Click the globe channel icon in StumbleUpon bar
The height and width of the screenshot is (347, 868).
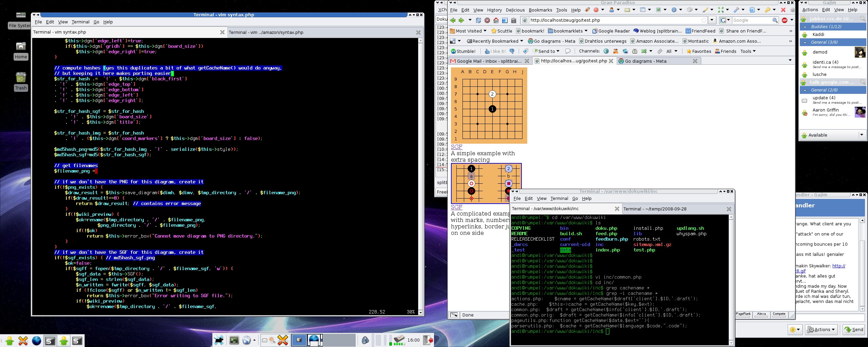click(x=606, y=51)
